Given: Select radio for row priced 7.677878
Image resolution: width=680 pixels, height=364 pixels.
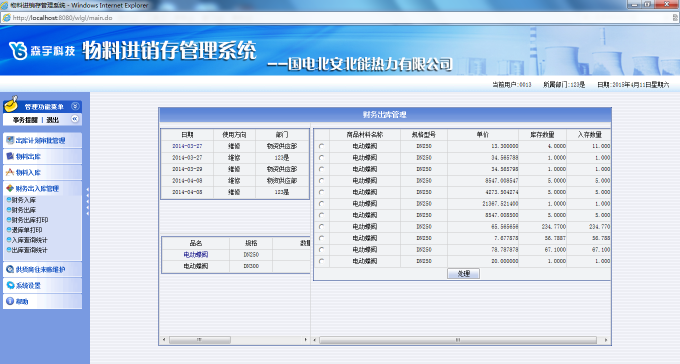Looking at the screenshot, I should pos(321,238).
